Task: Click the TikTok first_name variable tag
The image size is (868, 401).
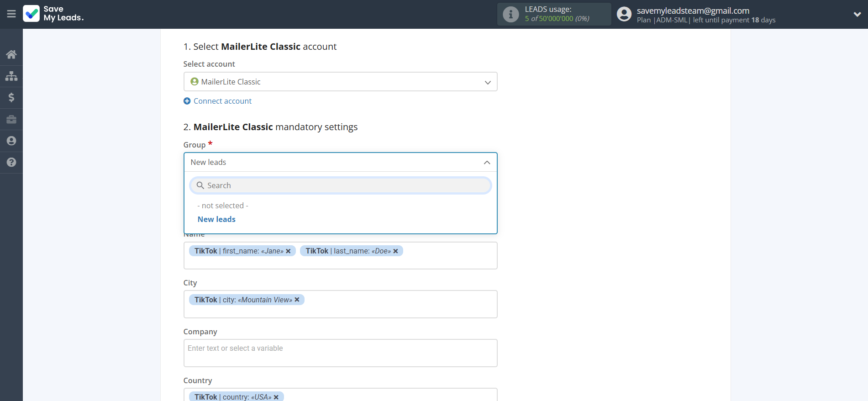Action: (x=242, y=251)
